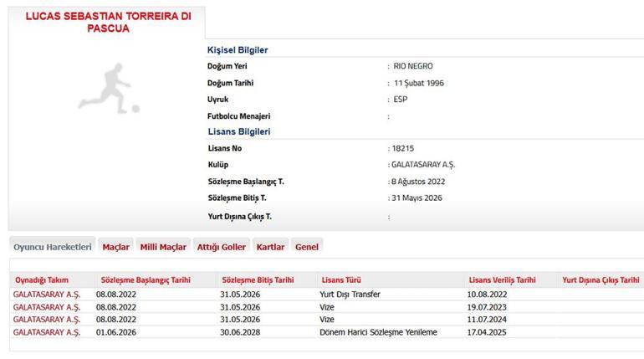This screenshot has height=359, width=644.
Task: Click the Lisans Türü column header
Action: (x=341, y=280)
